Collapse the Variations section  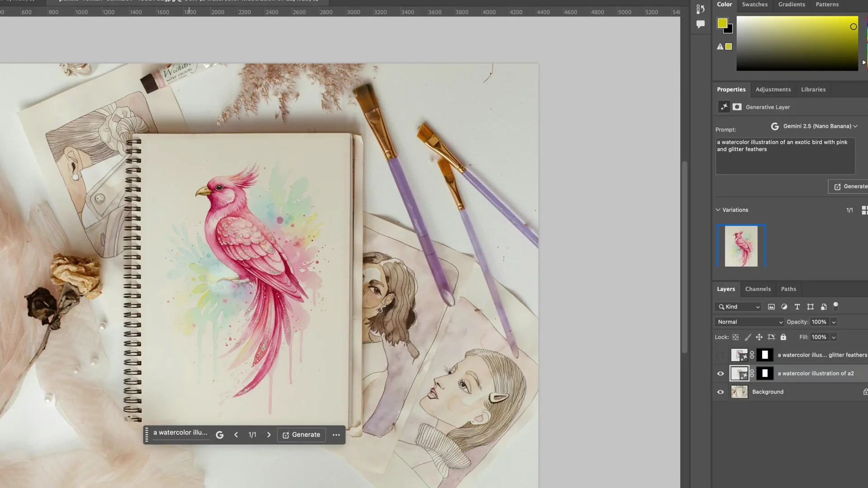(718, 210)
